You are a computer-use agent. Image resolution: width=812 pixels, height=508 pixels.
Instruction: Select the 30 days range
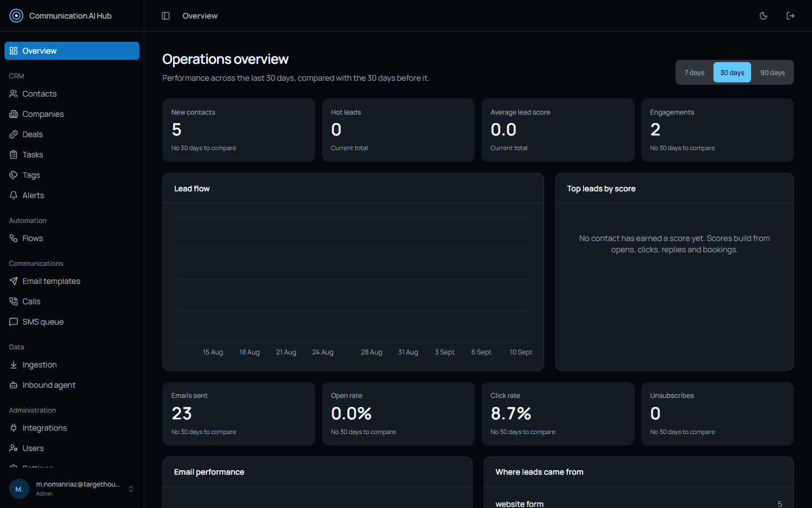click(732, 72)
